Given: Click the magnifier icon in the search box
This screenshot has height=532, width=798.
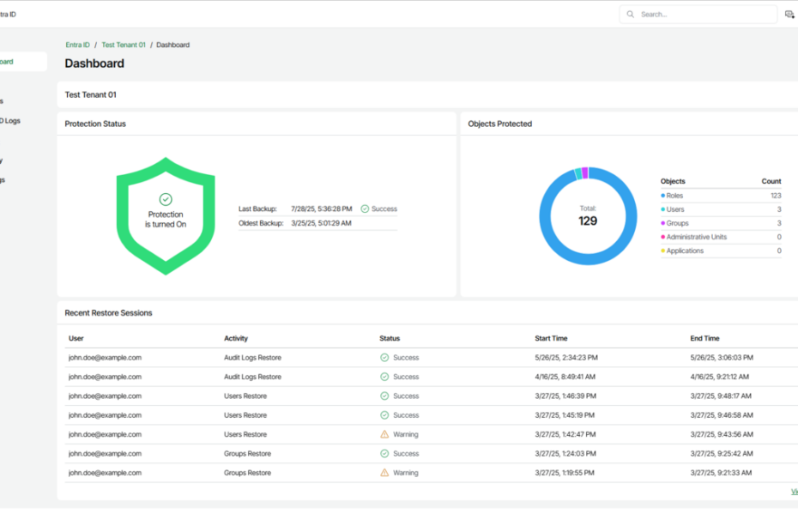Looking at the screenshot, I should click(631, 15).
